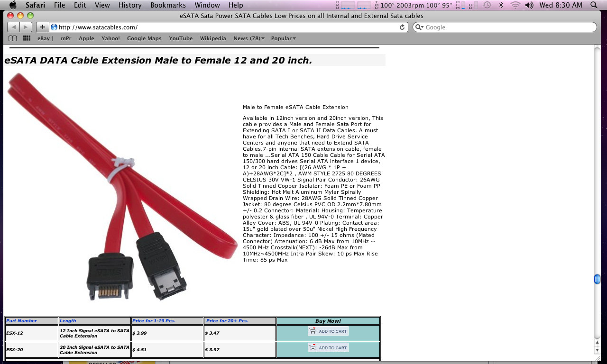Click the ESX-20 part number cell
Viewport: 607px width, 364px height.
click(31, 350)
